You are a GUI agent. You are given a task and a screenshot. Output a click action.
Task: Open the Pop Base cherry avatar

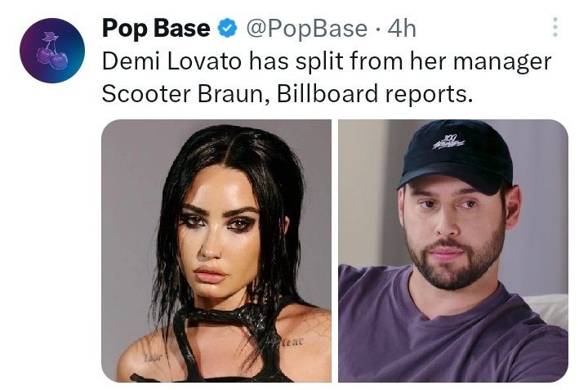(52, 51)
